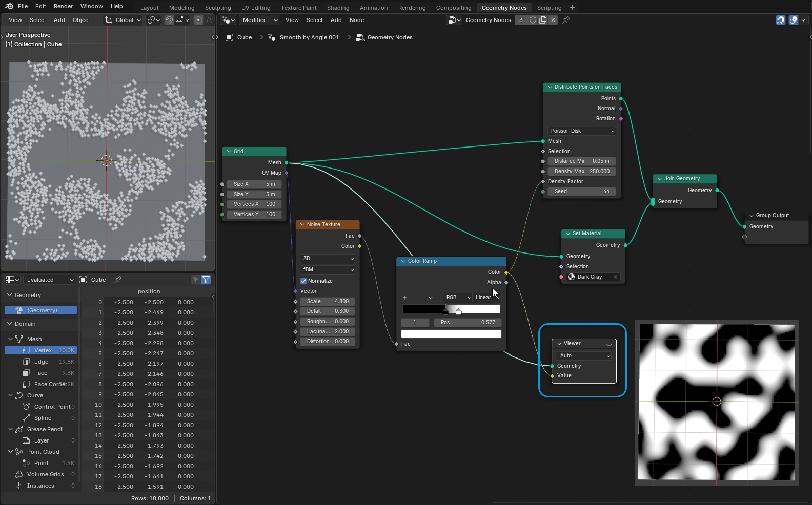Duplicate the Geometry Nodes datablock

coord(543,20)
